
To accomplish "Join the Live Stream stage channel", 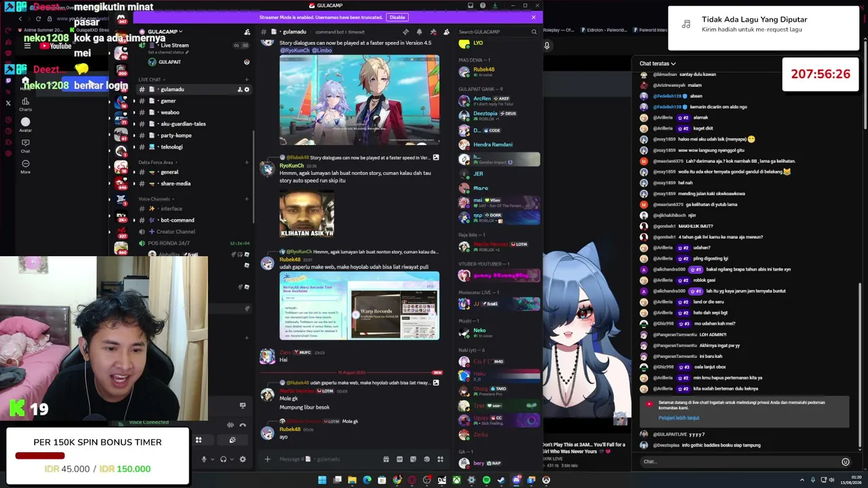I will click(195, 45).
